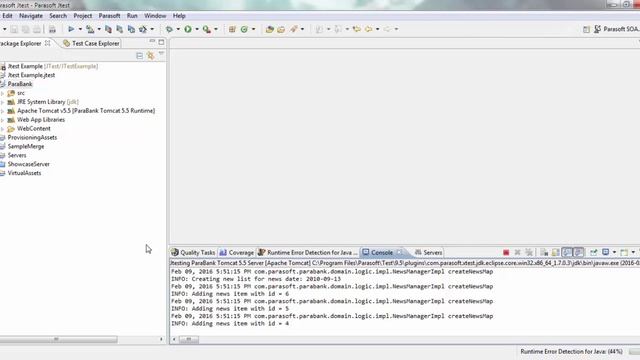
Task: Minimize the Package Explorer view
Action: tap(152, 41)
